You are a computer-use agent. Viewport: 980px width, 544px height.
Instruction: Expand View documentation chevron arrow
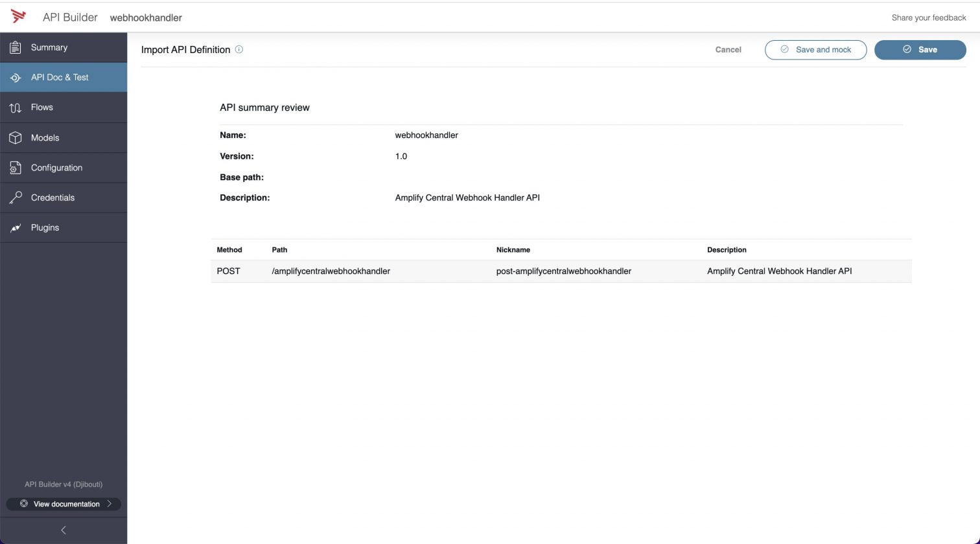pos(110,504)
